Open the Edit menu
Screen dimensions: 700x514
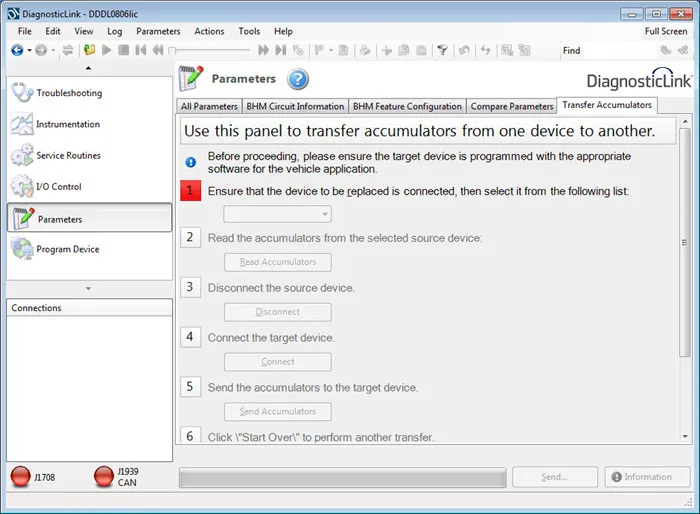tap(53, 31)
